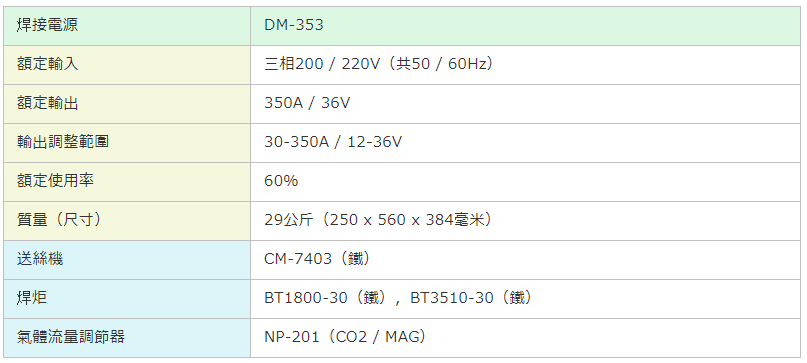This screenshot has height=363, width=807.
Task: Click the 質量（尺寸） label cell
Action: pyautogui.click(x=127, y=221)
